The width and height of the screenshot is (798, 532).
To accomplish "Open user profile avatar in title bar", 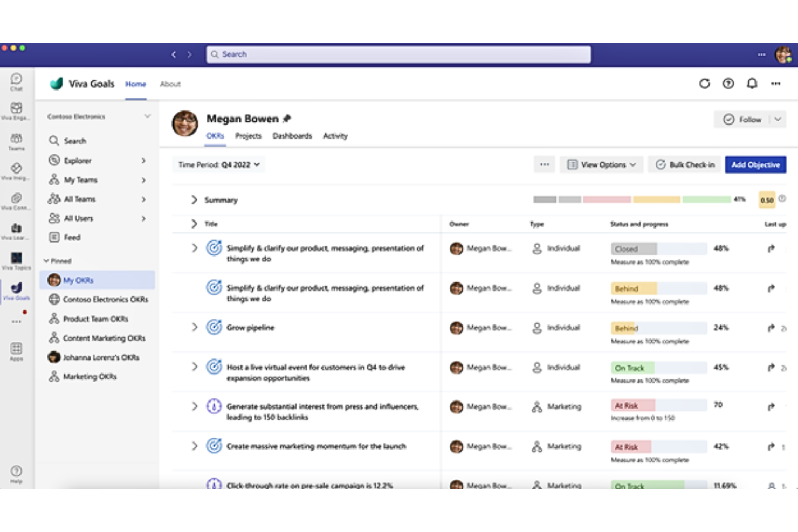I will tap(783, 54).
